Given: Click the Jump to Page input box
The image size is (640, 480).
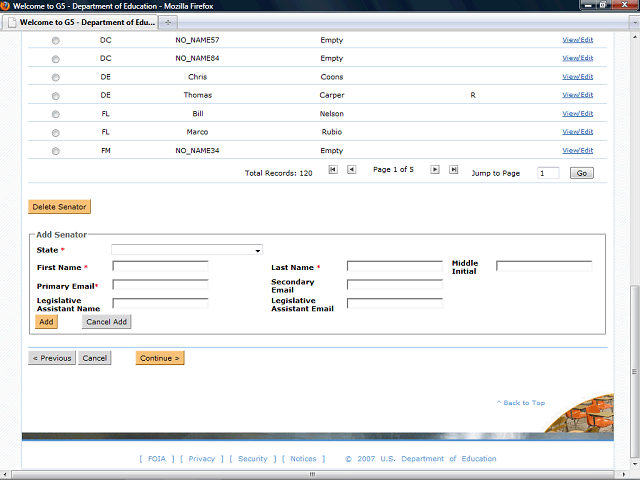Looking at the screenshot, I should (548, 173).
